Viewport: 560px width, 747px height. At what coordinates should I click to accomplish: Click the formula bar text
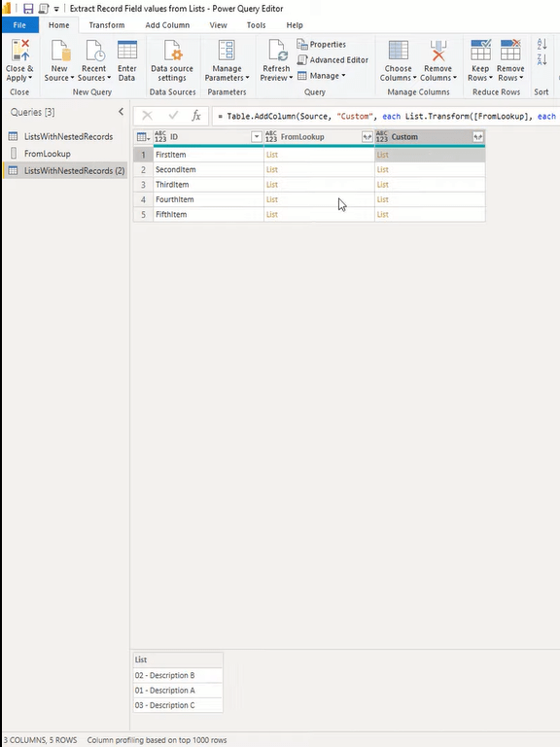(x=386, y=117)
